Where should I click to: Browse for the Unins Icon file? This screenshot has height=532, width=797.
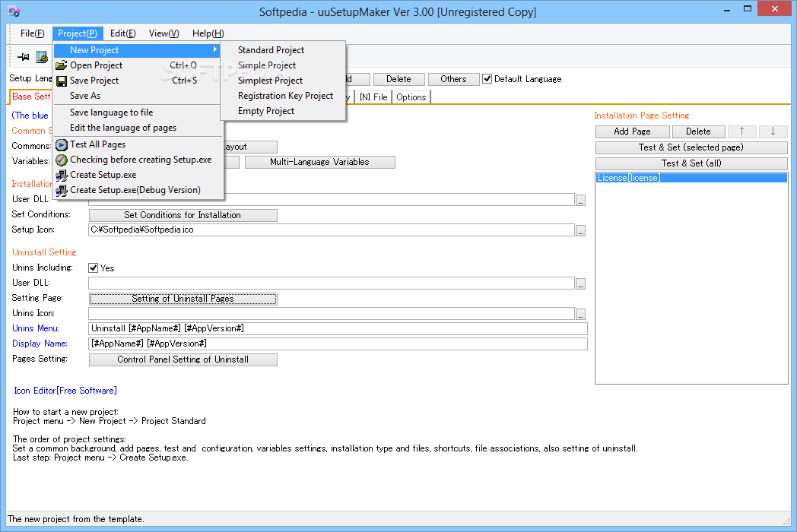point(580,314)
